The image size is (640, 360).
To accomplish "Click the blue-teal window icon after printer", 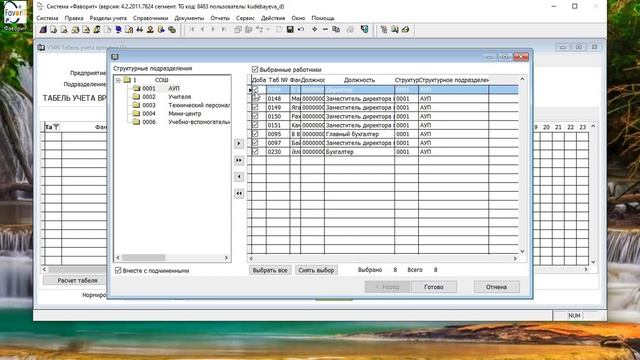I will click(x=364, y=30).
